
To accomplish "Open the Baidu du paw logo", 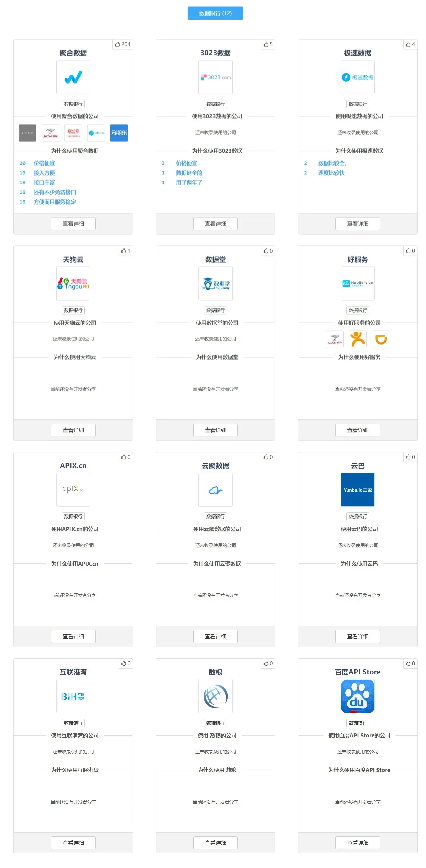I will tap(358, 696).
